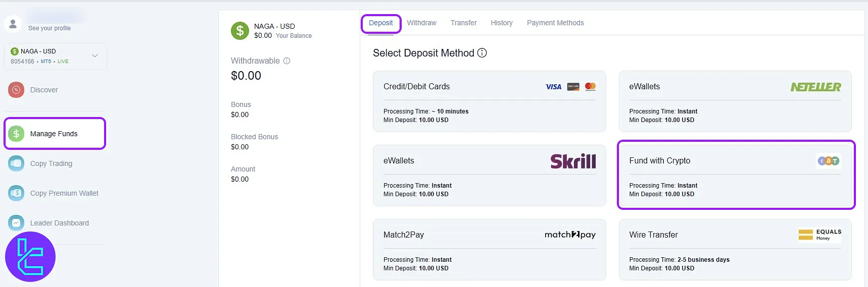
Task: Choose the Credit/Debit Cards deposit method
Action: coord(489,101)
